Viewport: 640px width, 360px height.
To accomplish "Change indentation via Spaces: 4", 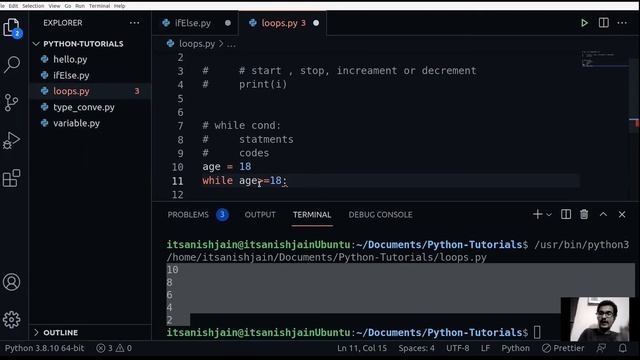I will point(416,348).
